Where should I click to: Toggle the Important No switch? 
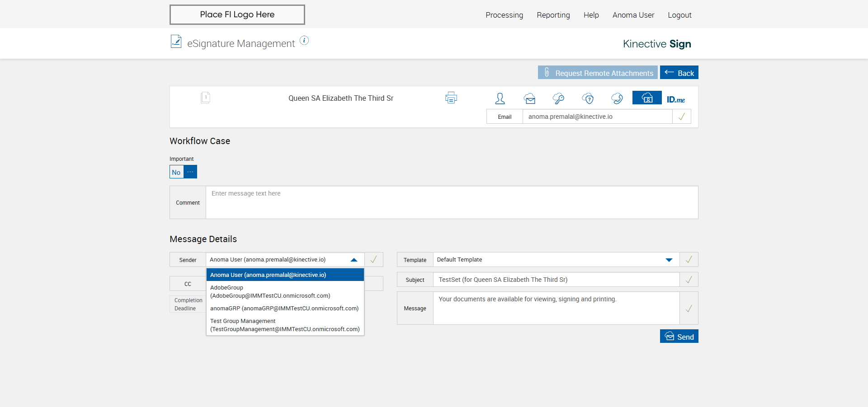183,172
